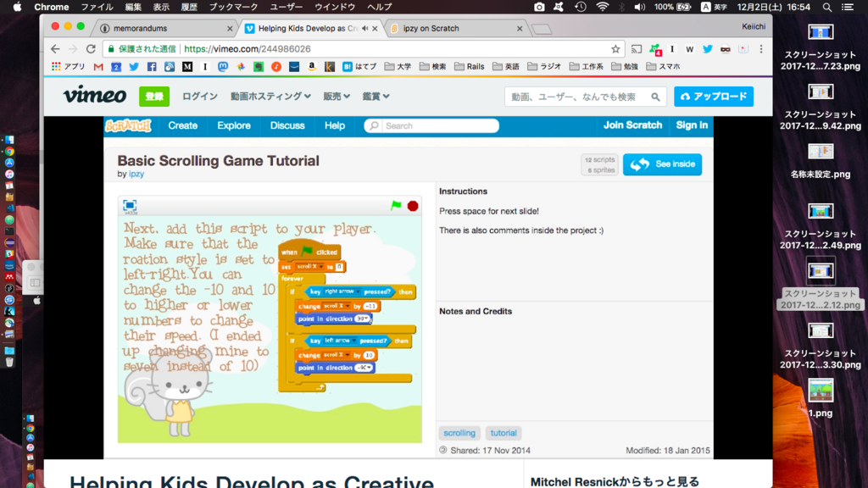Reload the page
Image resolution: width=868 pixels, height=488 pixels.
pos(91,48)
